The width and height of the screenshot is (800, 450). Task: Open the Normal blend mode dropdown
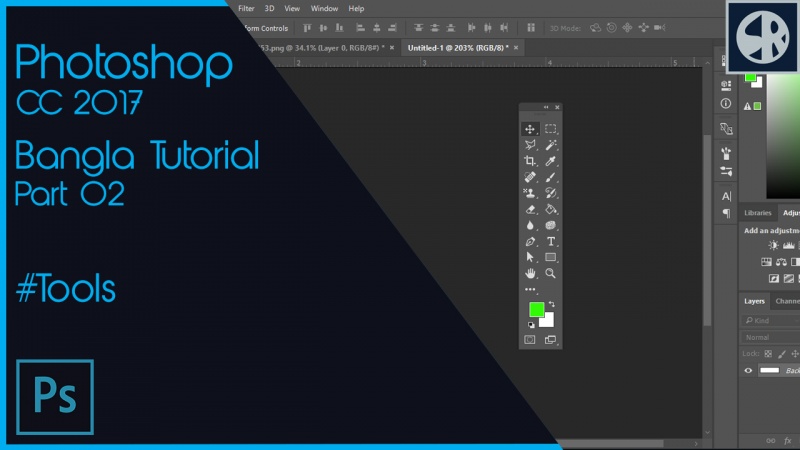click(x=770, y=337)
